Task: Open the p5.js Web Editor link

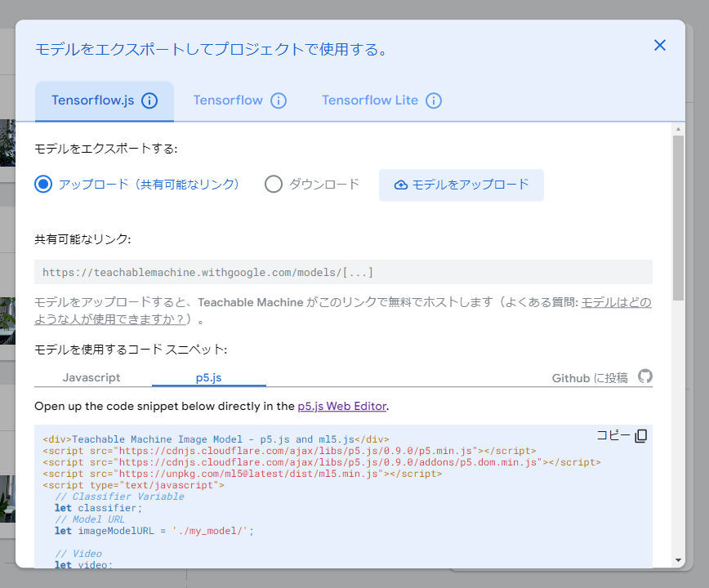Action: point(341,406)
